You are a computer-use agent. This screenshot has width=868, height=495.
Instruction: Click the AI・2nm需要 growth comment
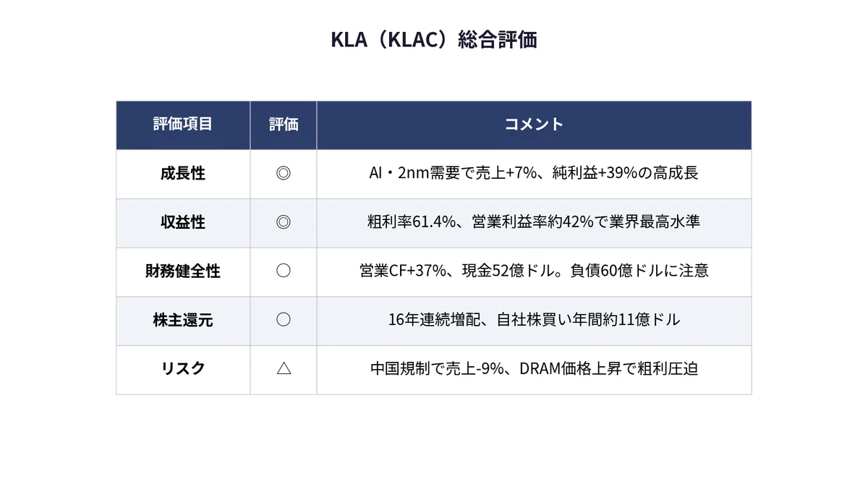pos(534,174)
